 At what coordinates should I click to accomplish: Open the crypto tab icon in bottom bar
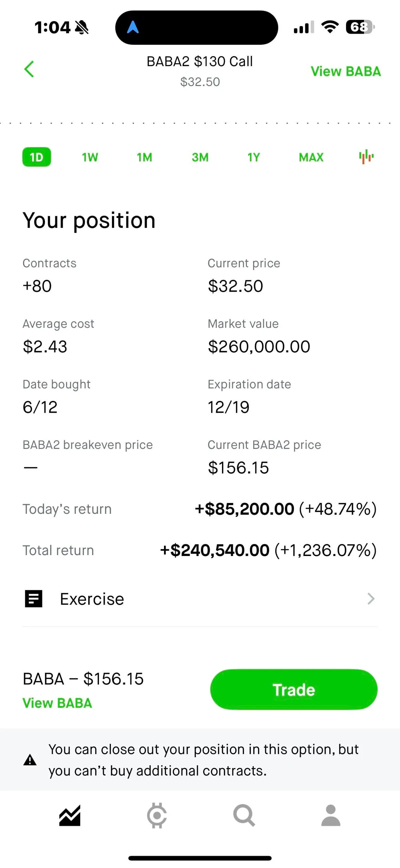(157, 816)
